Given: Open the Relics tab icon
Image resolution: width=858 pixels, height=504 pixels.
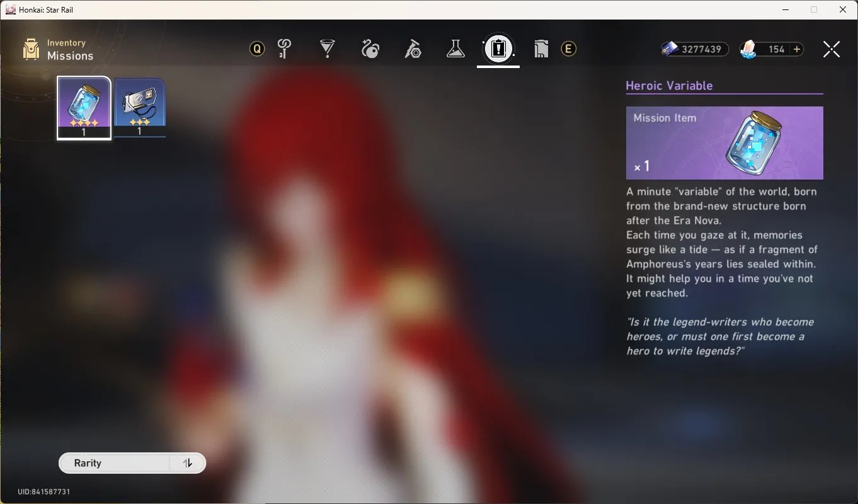Looking at the screenshot, I should 370,49.
